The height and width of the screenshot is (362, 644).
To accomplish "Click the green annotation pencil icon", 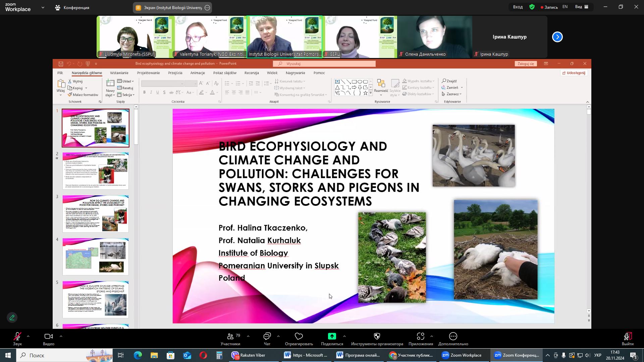I will pyautogui.click(x=12, y=317).
